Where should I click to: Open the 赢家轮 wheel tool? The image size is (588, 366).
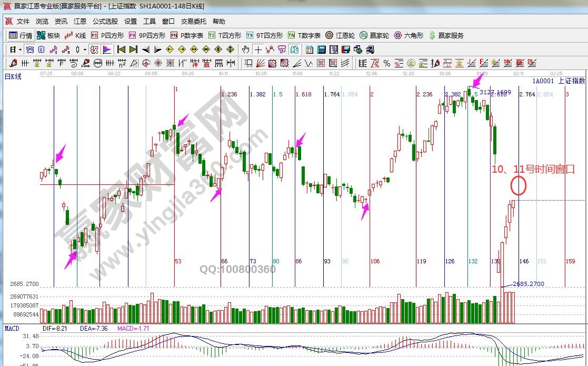pyautogui.click(x=374, y=35)
